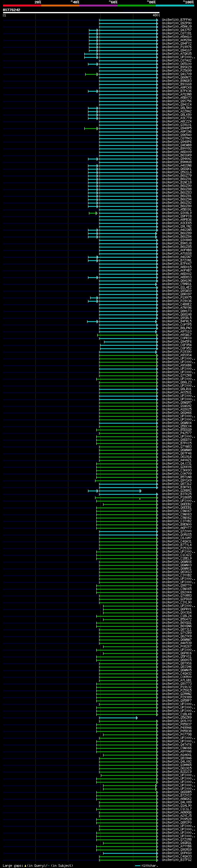The height and width of the screenshot is (868, 197).
Task: Select hit label UniRef100_B1NC18
Action: (177, 182)
